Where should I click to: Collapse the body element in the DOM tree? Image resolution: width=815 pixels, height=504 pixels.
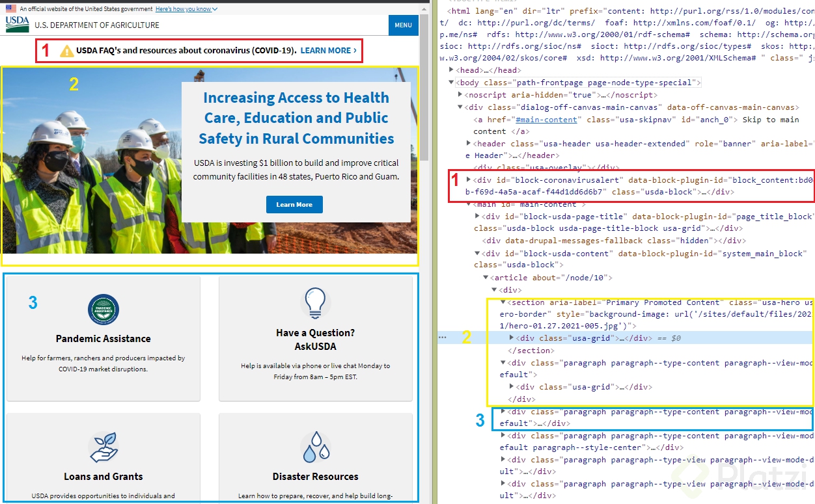[x=452, y=83]
